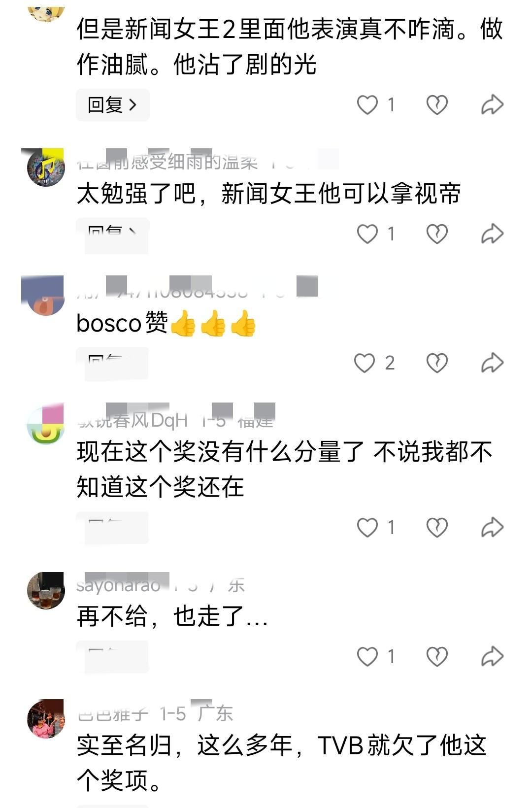Viewport: 532px width, 808px height.
Task: Dislike the 做作油腻 comment with broken heart
Action: pos(437,104)
